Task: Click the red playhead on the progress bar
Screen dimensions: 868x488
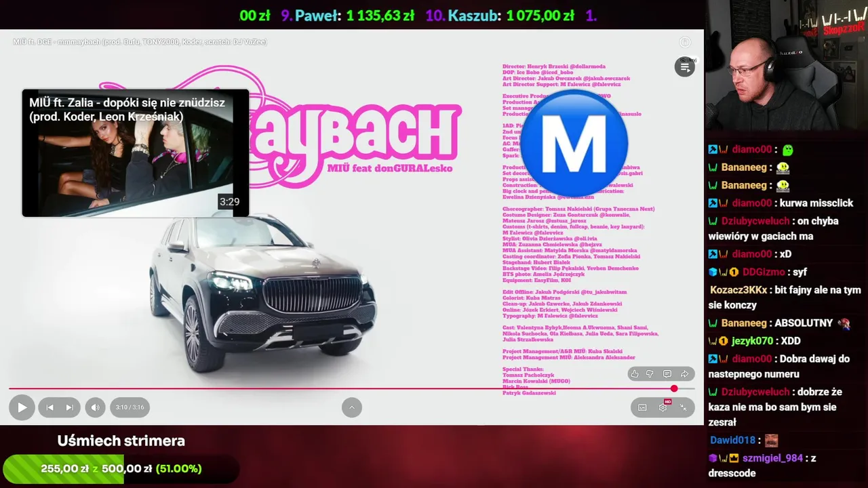Action: pyautogui.click(x=674, y=388)
